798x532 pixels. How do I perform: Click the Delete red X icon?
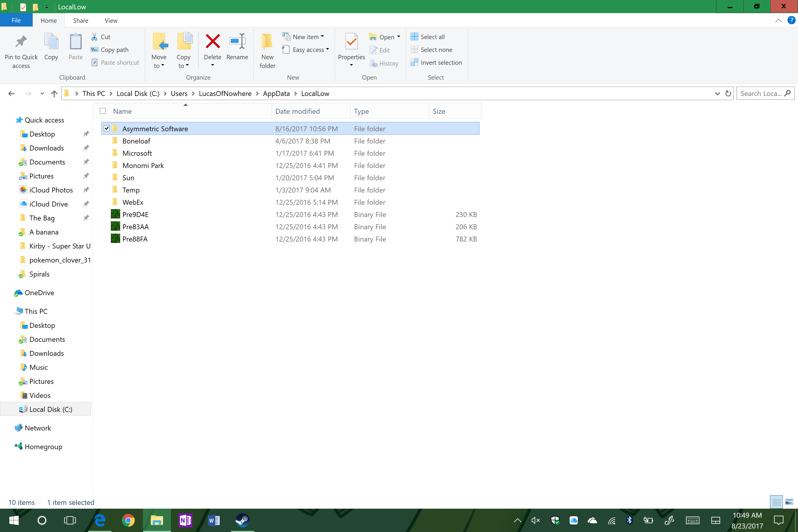pyautogui.click(x=212, y=42)
